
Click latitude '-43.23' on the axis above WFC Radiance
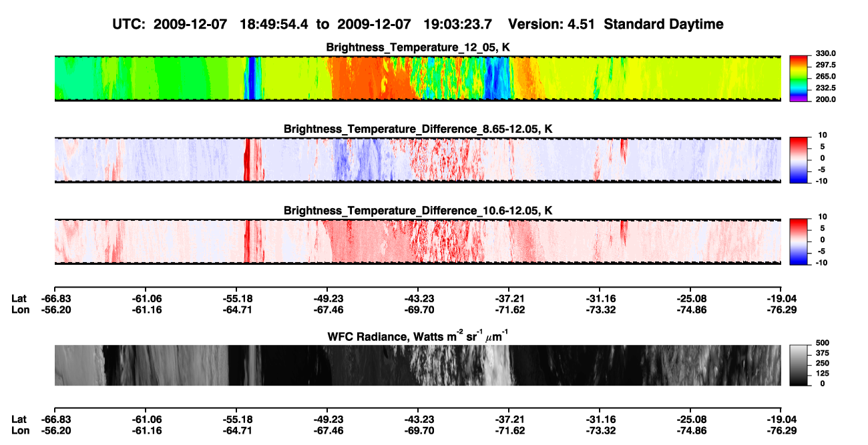(418, 298)
